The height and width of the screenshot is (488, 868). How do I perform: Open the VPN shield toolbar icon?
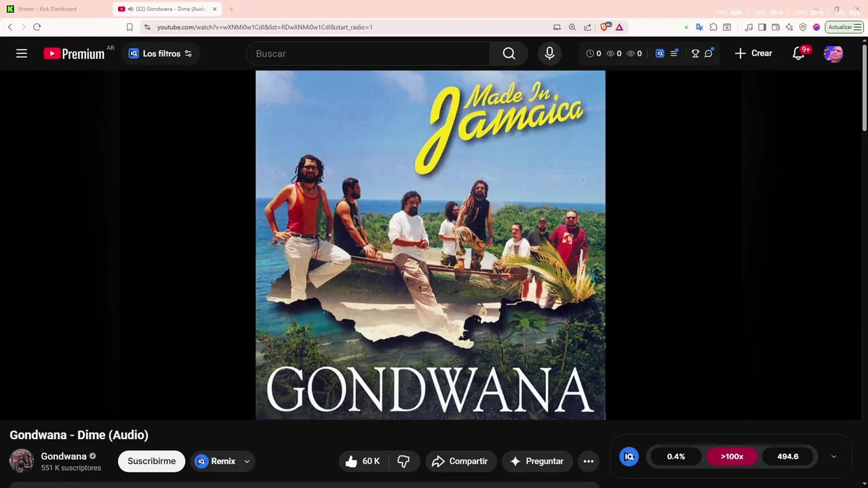(x=803, y=27)
